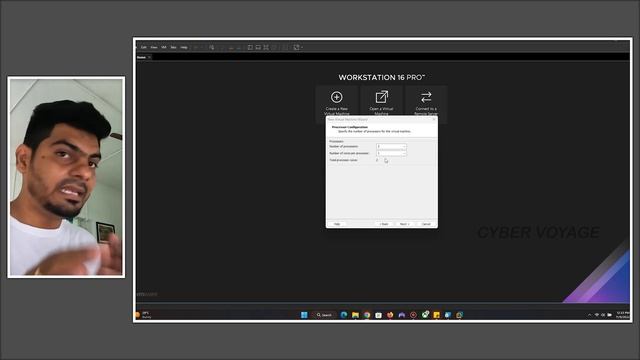Click the show library view toolbar icon

tap(250, 47)
